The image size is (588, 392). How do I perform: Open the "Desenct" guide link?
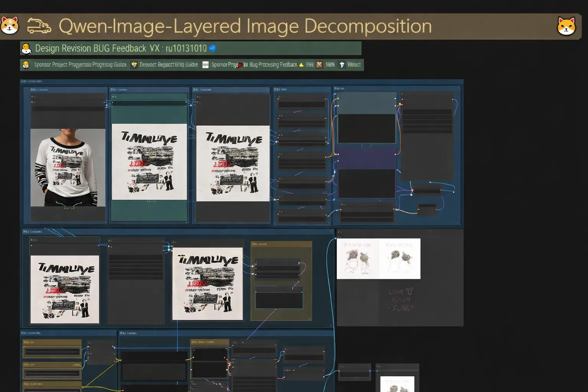coord(168,65)
